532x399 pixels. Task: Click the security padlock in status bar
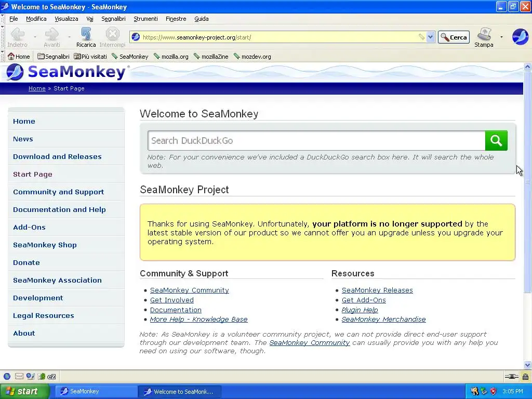[x=525, y=376]
